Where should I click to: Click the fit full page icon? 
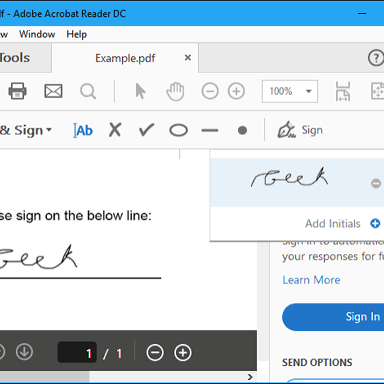[378, 91]
